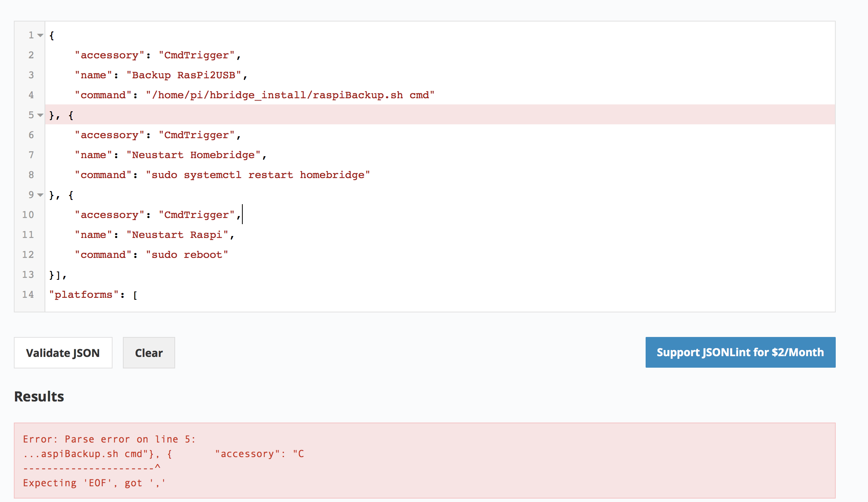The width and height of the screenshot is (868, 502).
Task: Click the parse error message box
Action: click(x=424, y=461)
